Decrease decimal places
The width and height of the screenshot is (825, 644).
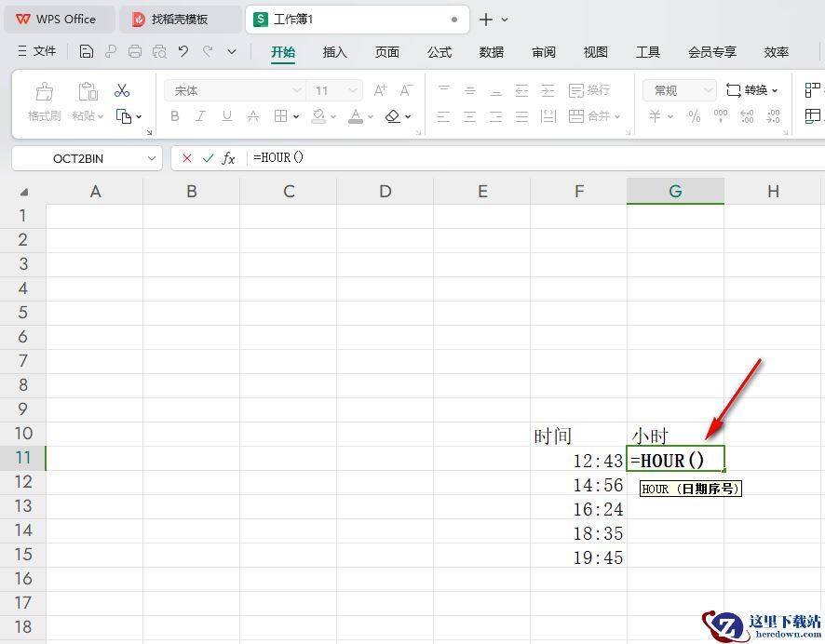(773, 116)
